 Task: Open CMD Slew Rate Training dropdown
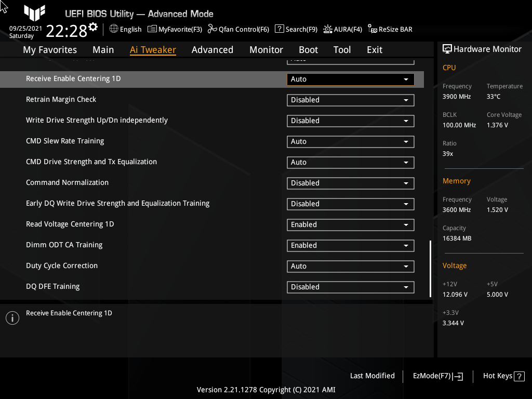(350, 141)
